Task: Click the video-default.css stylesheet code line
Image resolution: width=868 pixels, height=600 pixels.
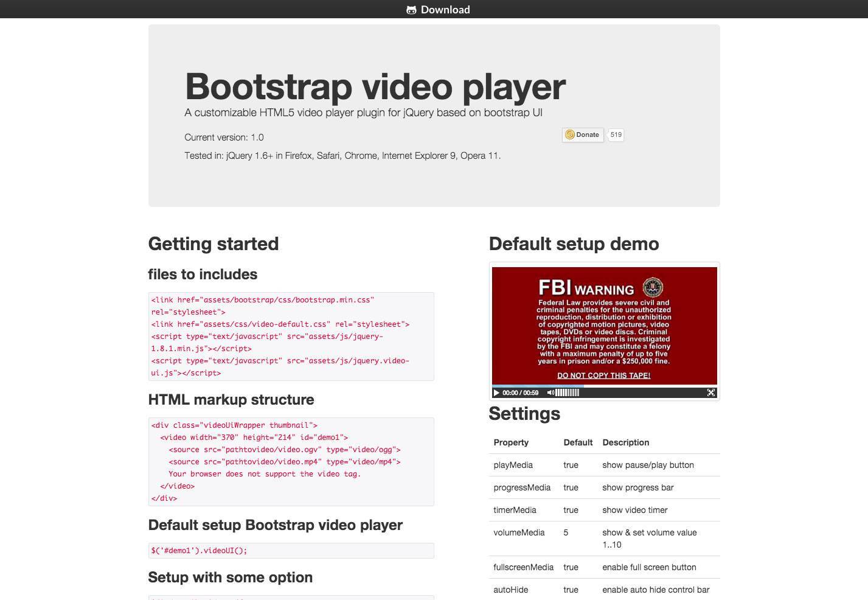Action: (280, 324)
